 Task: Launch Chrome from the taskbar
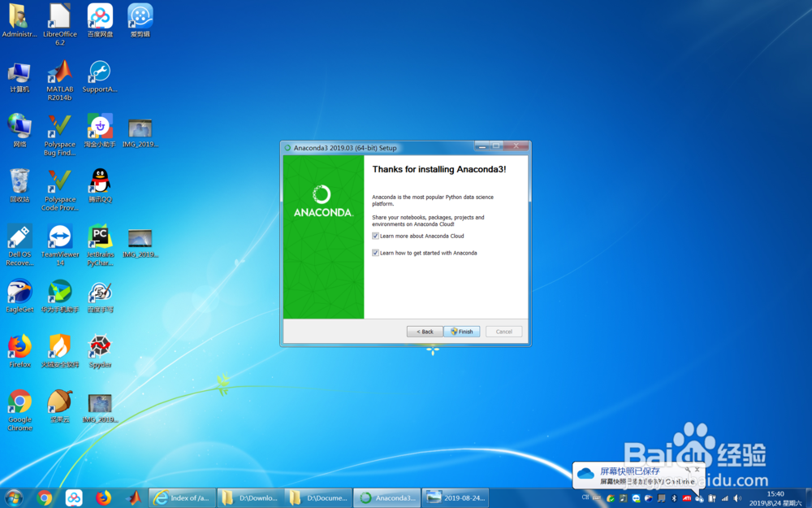pyautogui.click(x=45, y=498)
